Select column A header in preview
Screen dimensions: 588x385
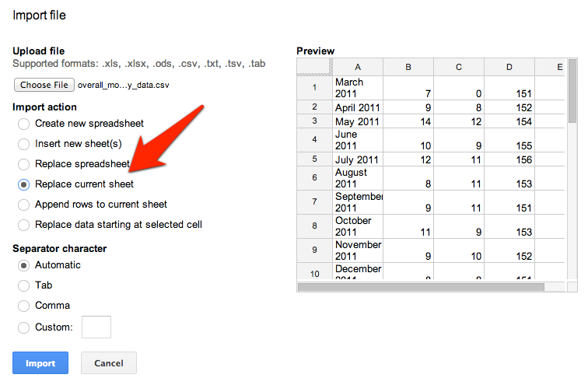coord(358,67)
